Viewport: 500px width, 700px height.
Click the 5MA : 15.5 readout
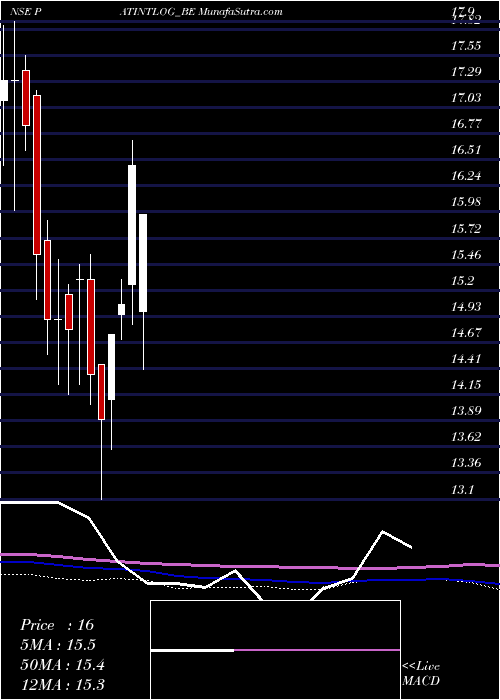click(x=58, y=645)
